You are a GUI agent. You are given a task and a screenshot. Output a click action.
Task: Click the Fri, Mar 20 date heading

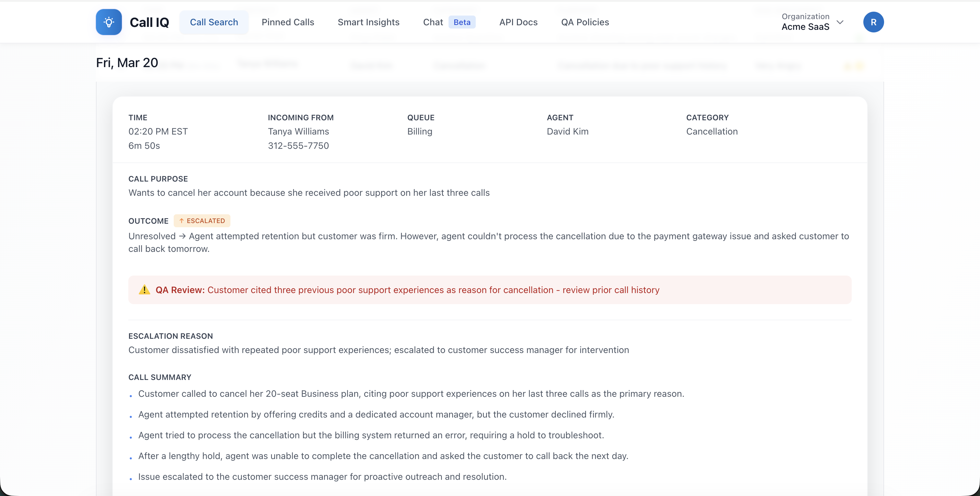(127, 62)
